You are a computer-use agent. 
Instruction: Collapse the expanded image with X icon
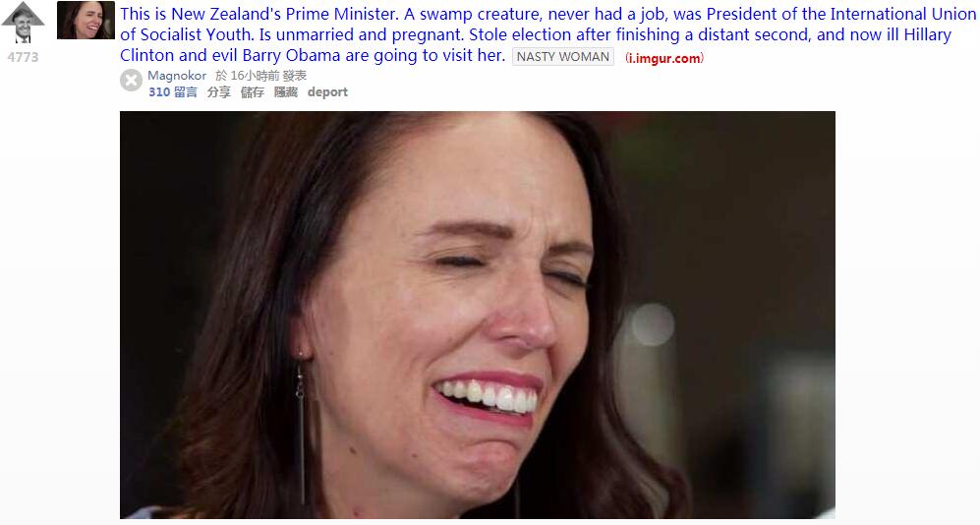132,80
